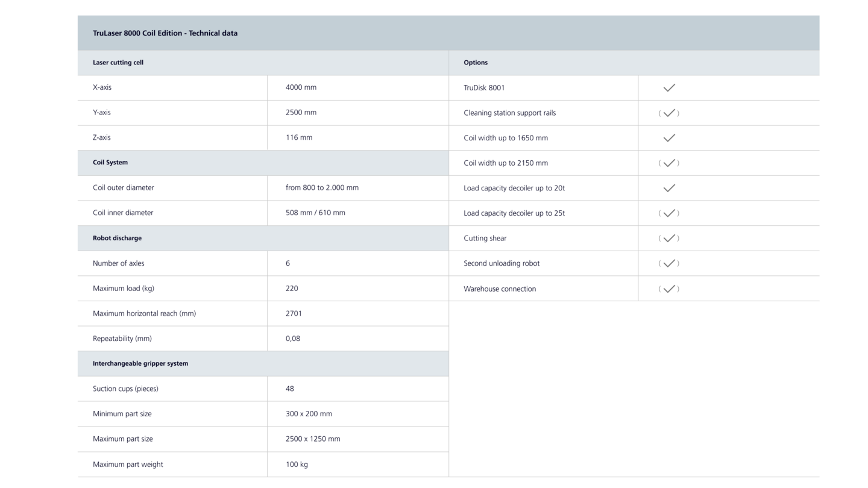868x488 pixels.
Task: Click the Maximum part size row label
Action: [x=123, y=439]
